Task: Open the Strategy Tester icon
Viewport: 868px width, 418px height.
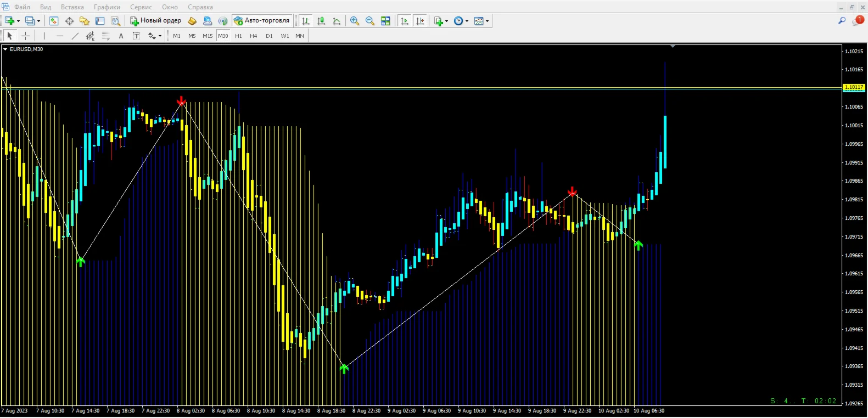Action: (115, 21)
